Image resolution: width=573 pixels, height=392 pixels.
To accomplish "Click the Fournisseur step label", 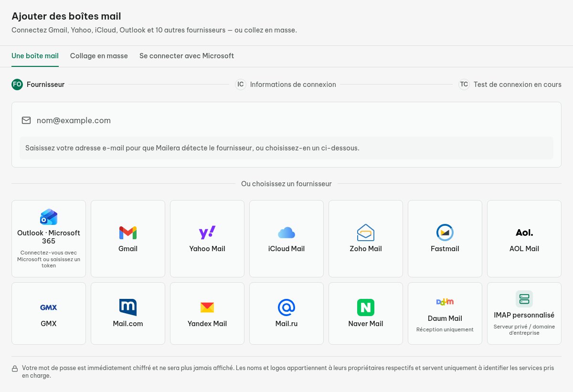I will click(45, 85).
